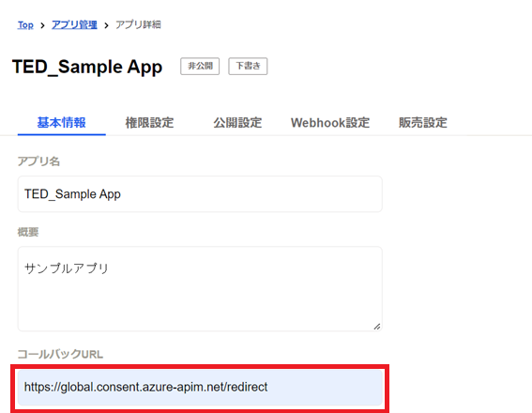532x413 pixels.
Task: Click the 概要 field label
Action: (x=28, y=232)
